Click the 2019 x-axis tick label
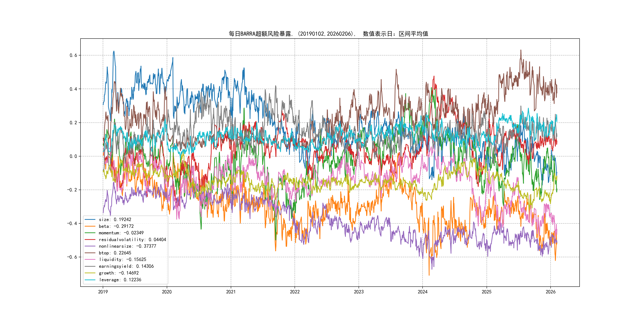 [x=103, y=292]
